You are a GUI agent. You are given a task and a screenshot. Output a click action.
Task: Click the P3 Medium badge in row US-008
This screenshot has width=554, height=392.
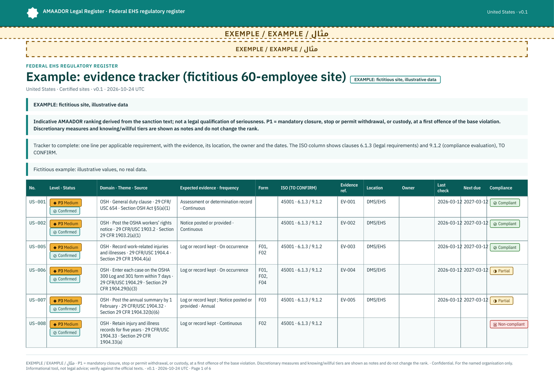click(x=66, y=324)
